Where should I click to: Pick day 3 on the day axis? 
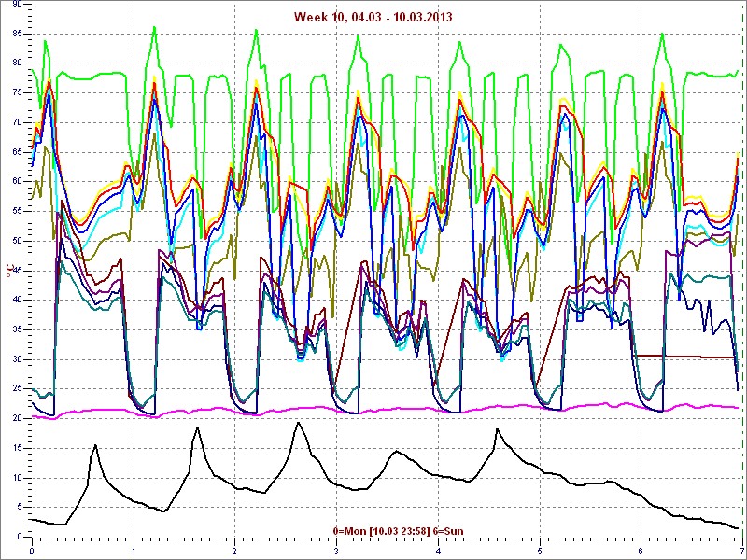[x=336, y=552]
